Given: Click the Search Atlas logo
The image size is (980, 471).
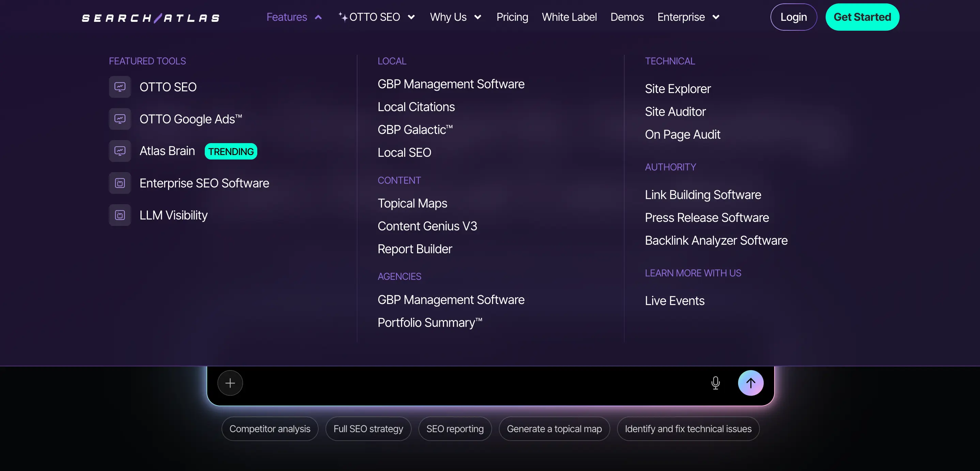Looking at the screenshot, I should pos(151,17).
